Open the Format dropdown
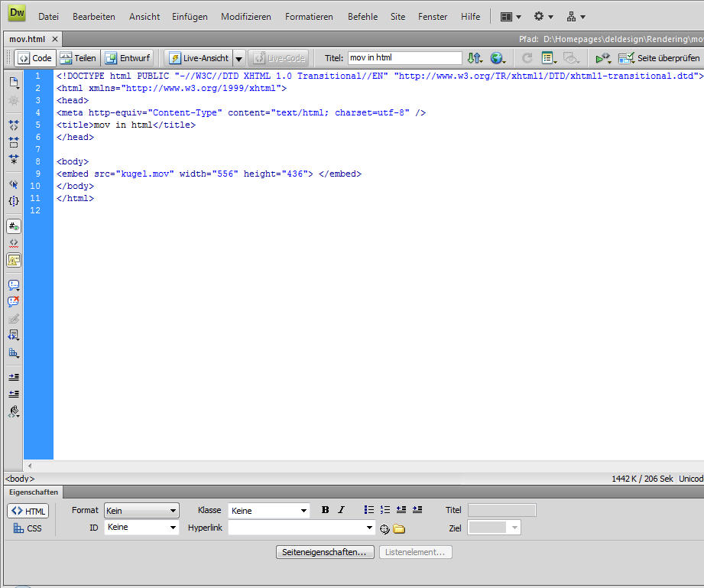 pyautogui.click(x=141, y=511)
